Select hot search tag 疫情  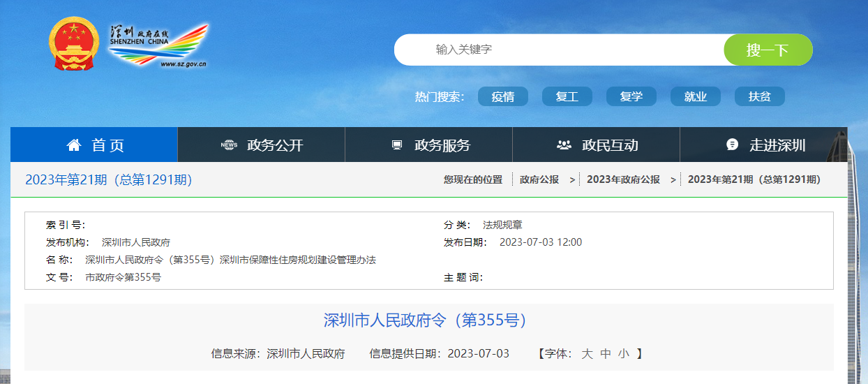[x=503, y=96]
